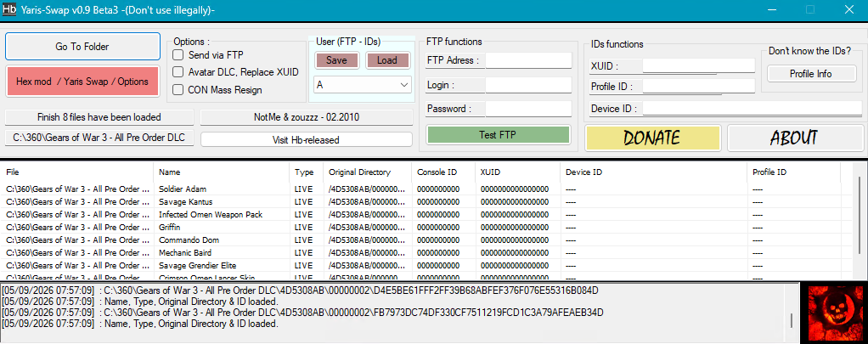868x344 pixels.
Task: Click the Test FTP button
Action: coord(498,134)
